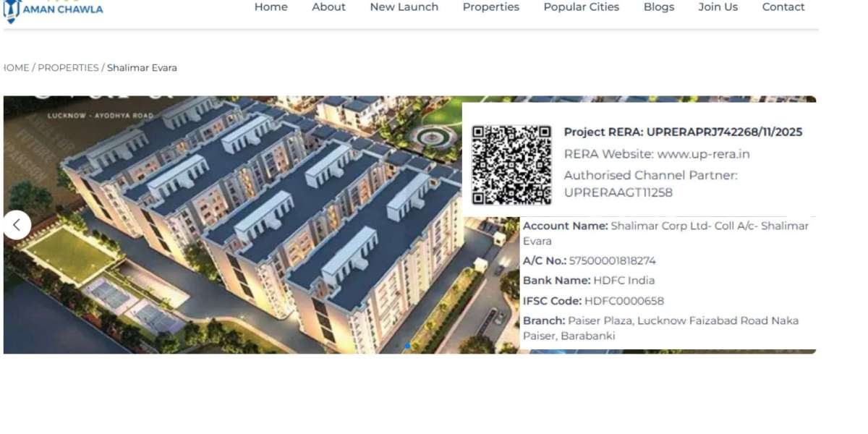Click Authorised Channel Partner UPRERAAGT11258 text
Viewport: 868px width, 434px height.
650,184
